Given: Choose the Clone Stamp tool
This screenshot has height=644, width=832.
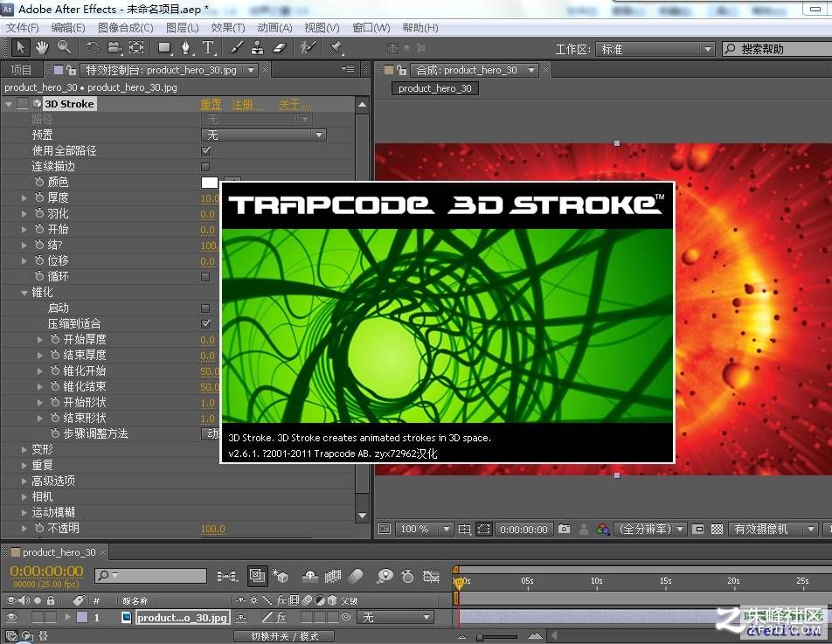Looking at the screenshot, I should 257,48.
